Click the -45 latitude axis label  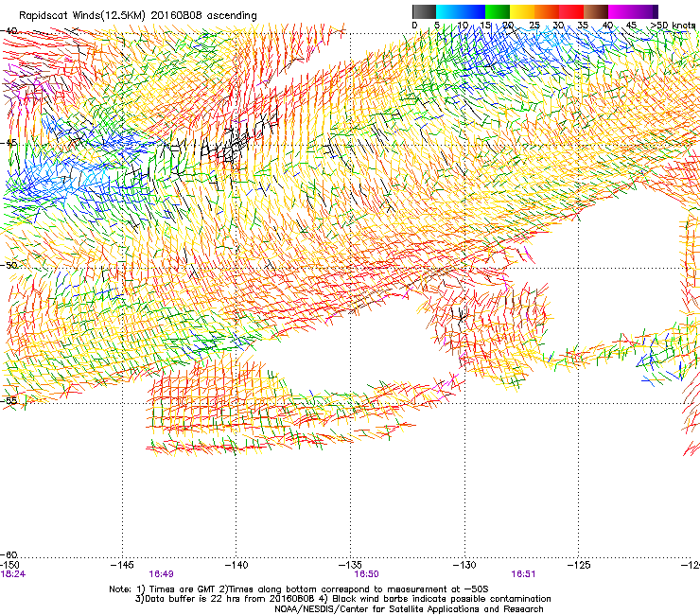[x=9, y=143]
